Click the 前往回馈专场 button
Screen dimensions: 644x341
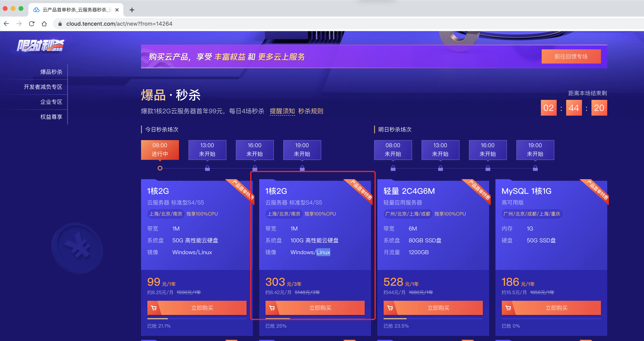point(571,56)
